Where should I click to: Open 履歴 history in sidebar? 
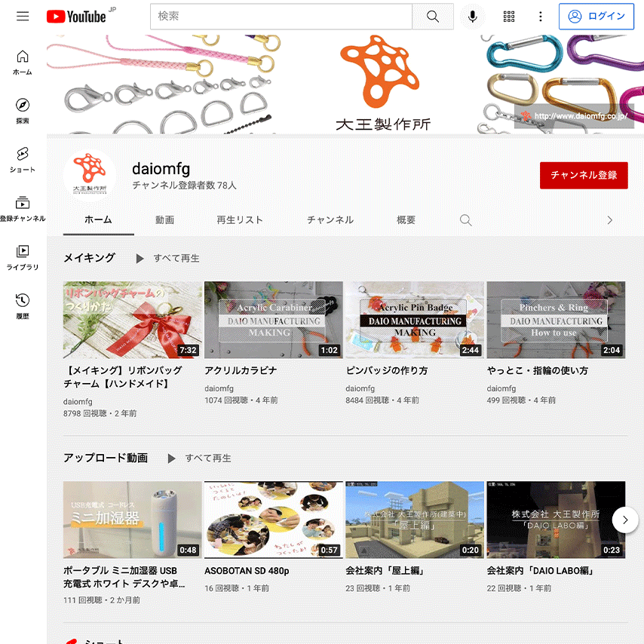coord(23,307)
